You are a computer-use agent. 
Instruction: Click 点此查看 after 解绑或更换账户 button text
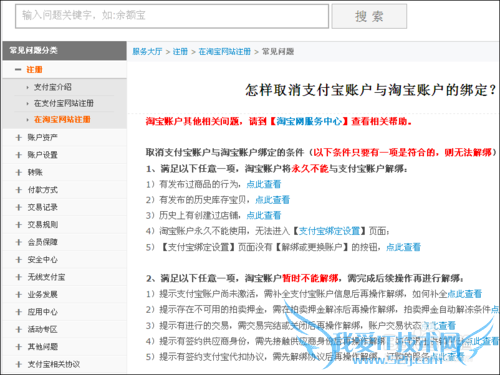[x=403, y=247]
